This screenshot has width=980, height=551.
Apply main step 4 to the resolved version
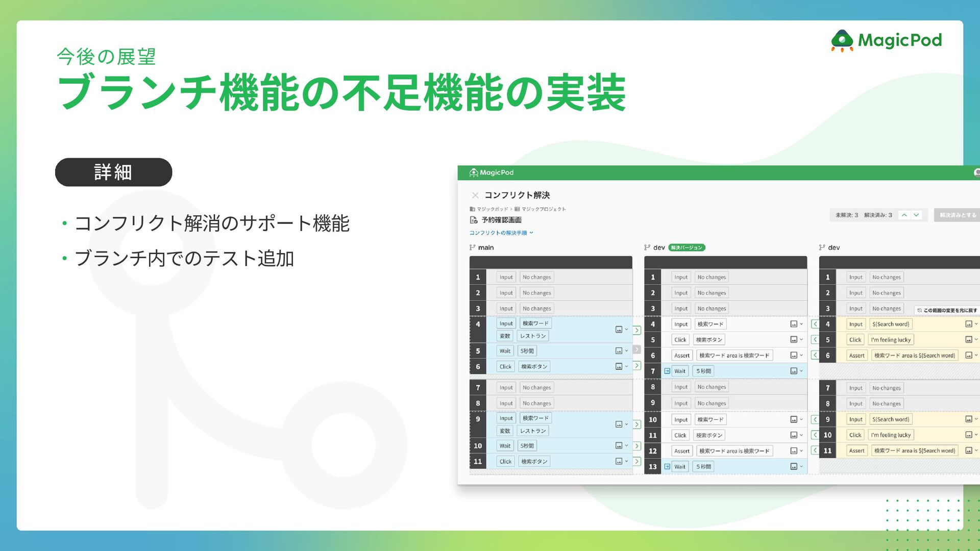pos(637,330)
